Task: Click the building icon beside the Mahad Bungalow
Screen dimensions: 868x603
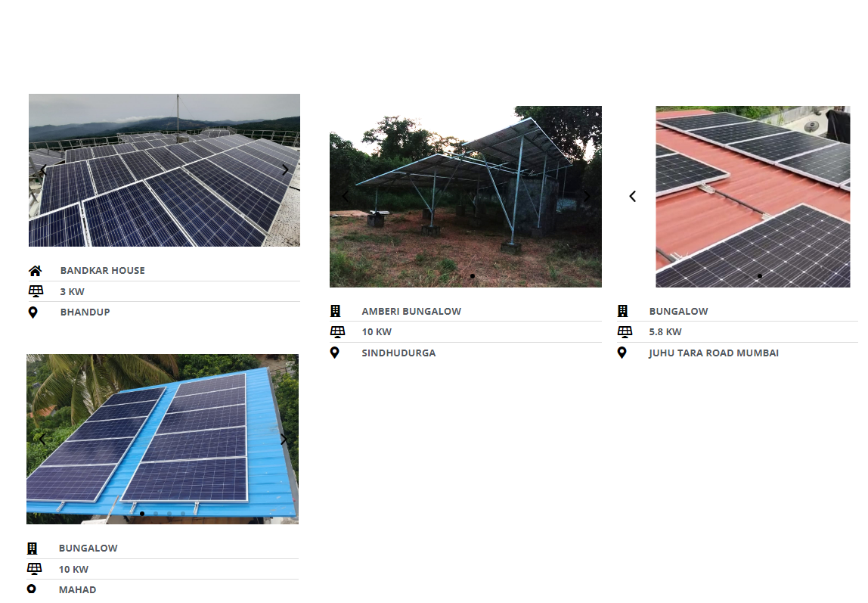Action: (32, 549)
